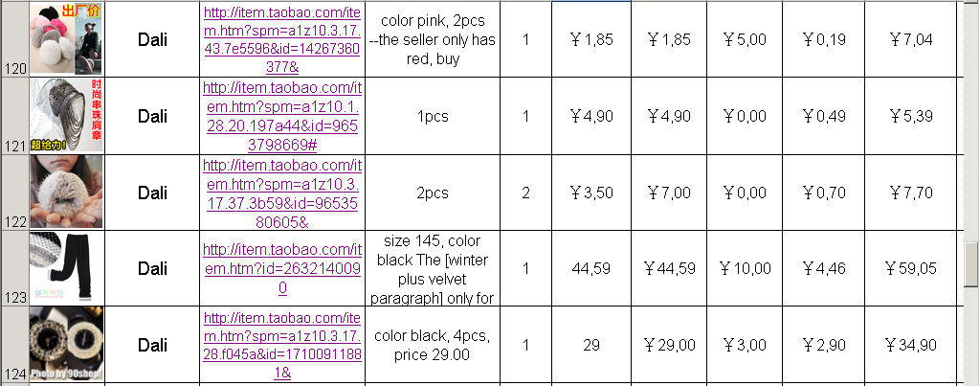Grab the vertical scrollbar thumb
The width and height of the screenshot is (980, 386).
point(970,263)
